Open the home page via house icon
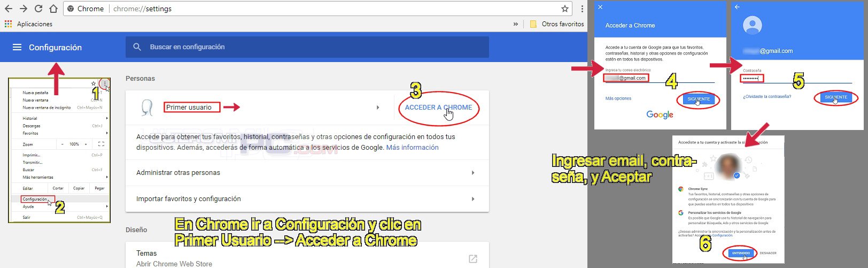Screen dimensions: 868x268 click(x=53, y=9)
